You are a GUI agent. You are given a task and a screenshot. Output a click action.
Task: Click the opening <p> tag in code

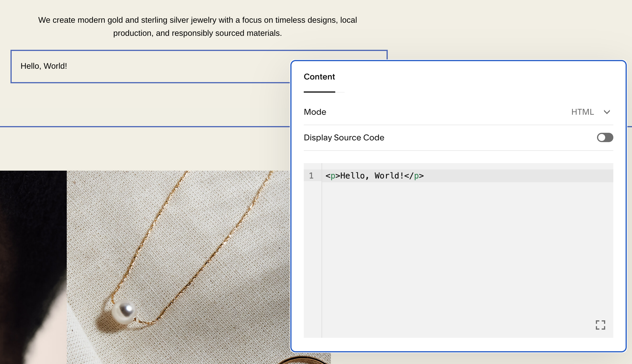pos(333,176)
